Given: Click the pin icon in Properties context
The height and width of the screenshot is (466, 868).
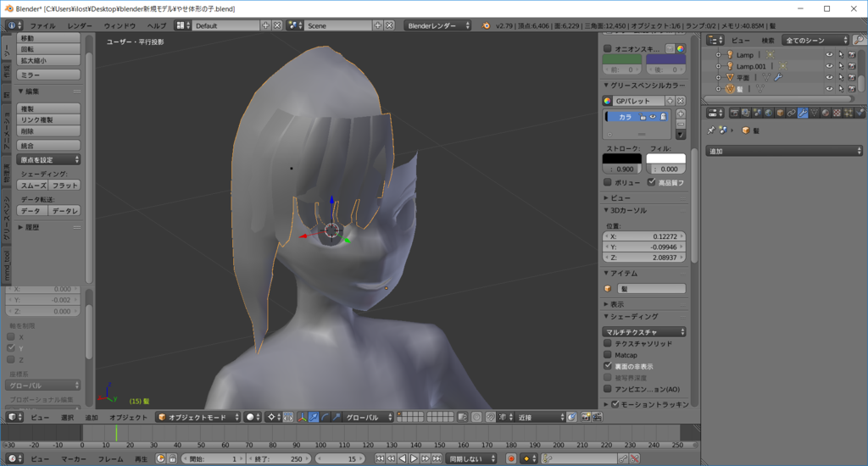Looking at the screenshot, I should pos(711,130).
